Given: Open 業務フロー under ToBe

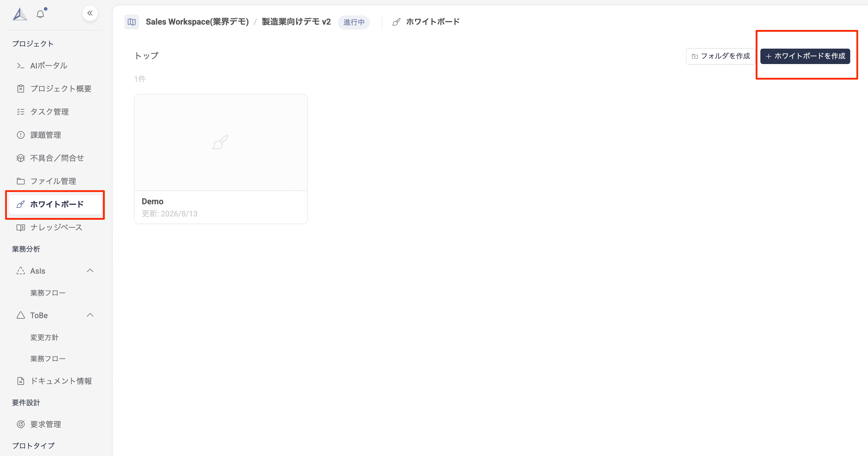Looking at the screenshot, I should [48, 359].
